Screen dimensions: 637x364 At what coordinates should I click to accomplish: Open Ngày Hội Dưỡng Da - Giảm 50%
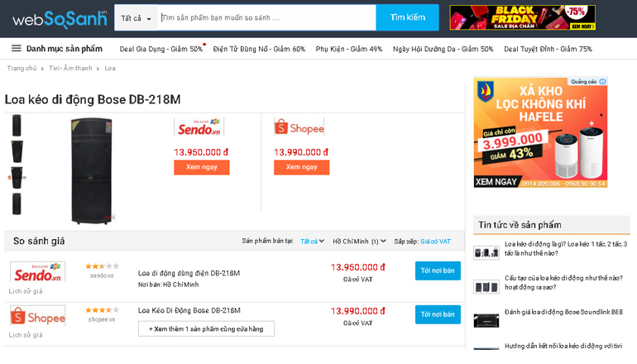(443, 49)
